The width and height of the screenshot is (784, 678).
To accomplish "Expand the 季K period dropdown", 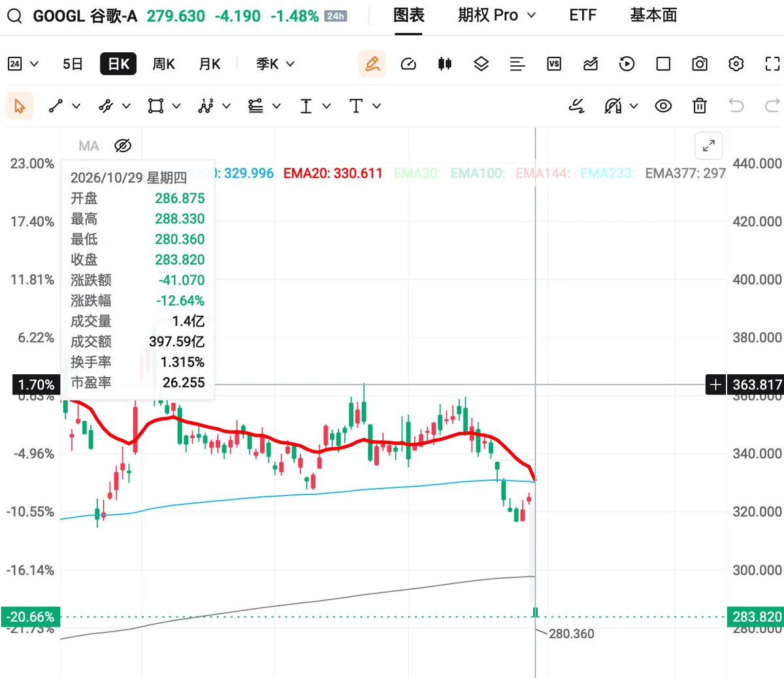I will tap(275, 64).
